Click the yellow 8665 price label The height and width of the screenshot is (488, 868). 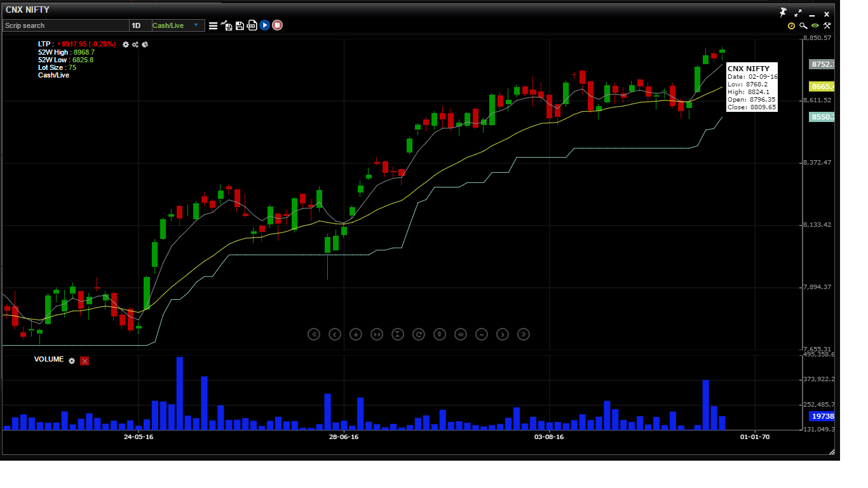tap(822, 86)
